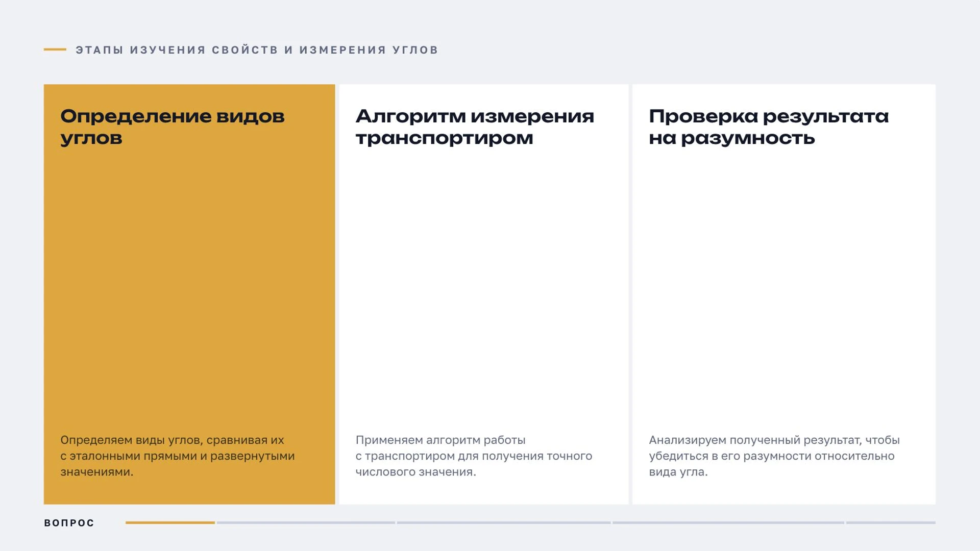Select the «Определение видов углов» heading
The width and height of the screenshot is (980, 551).
click(x=173, y=127)
